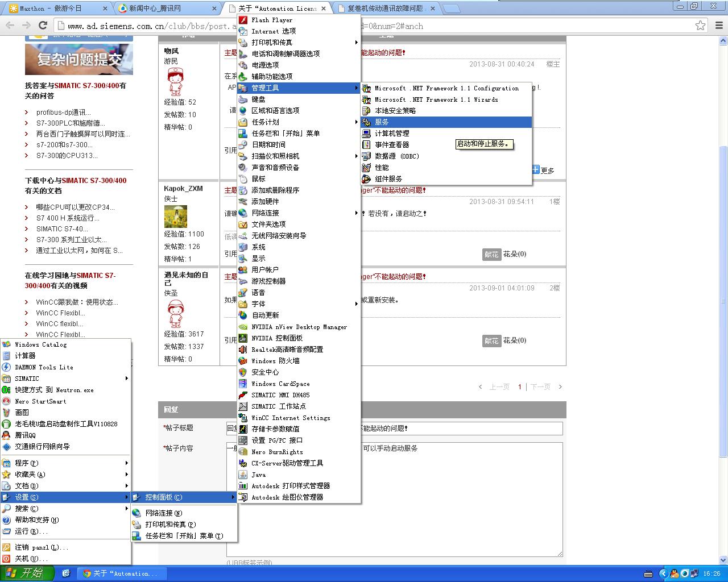728x582 pixels.
Task: Expand the 任务计划 submenu arrow
Action: pos(357,122)
